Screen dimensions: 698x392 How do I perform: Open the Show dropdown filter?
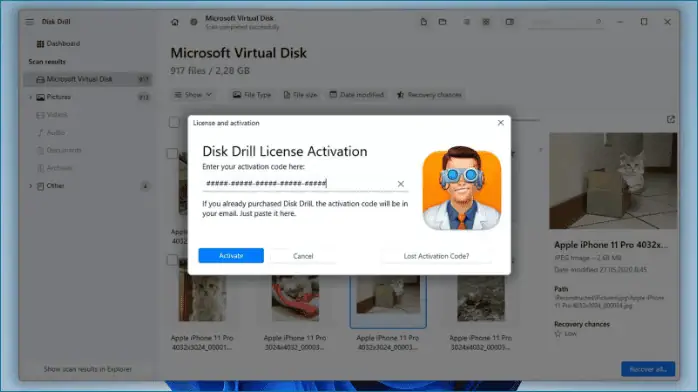pos(193,95)
